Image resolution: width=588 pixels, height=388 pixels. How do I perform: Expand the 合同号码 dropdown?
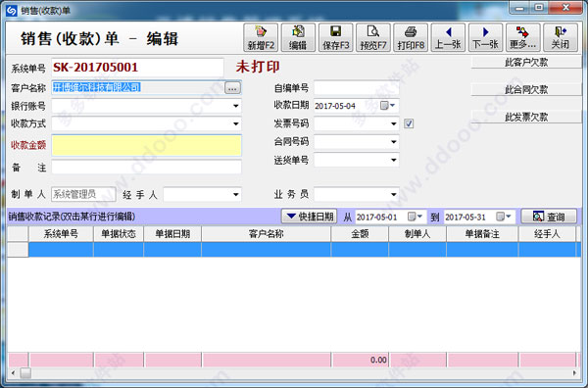click(x=393, y=142)
